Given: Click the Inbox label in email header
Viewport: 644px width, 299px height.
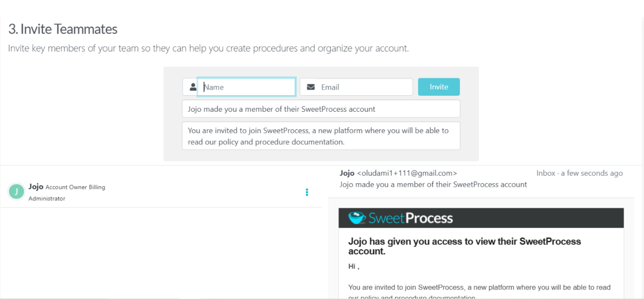Looking at the screenshot, I should click(x=545, y=173).
